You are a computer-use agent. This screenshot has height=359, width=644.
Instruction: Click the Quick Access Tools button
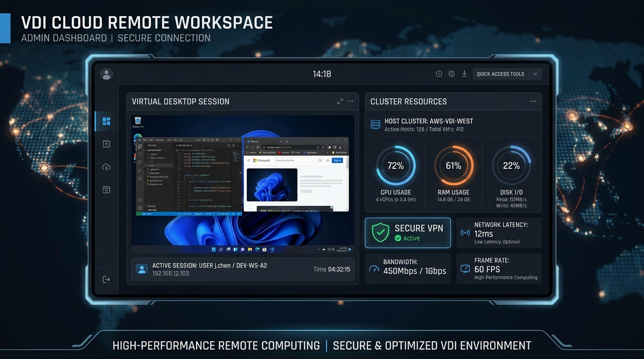tap(500, 74)
